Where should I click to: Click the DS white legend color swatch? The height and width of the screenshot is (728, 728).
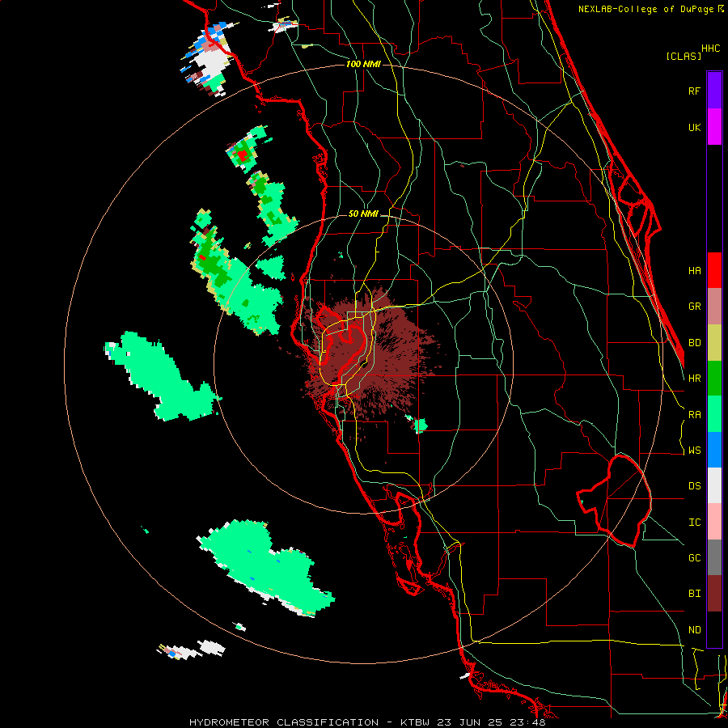tap(714, 485)
